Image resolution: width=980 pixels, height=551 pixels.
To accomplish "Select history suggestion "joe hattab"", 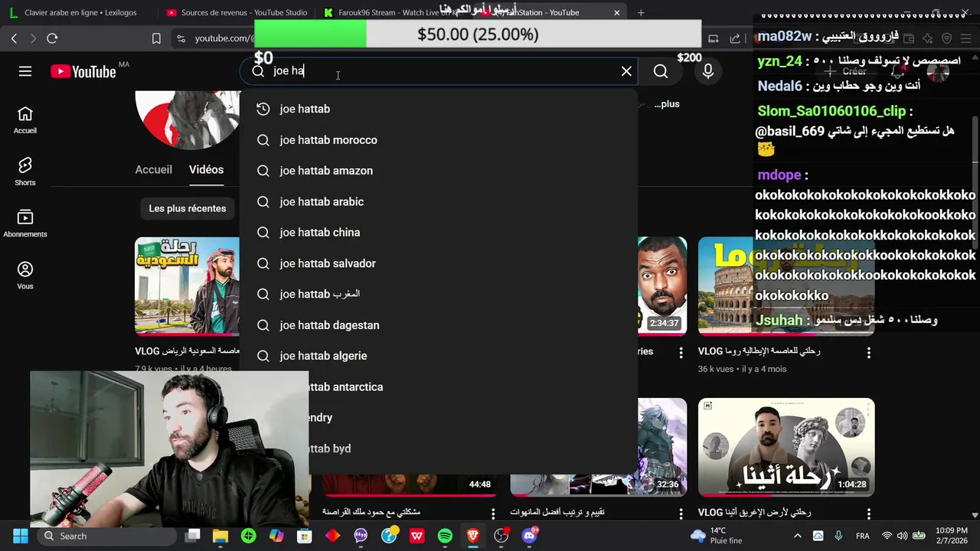I will point(439,109).
